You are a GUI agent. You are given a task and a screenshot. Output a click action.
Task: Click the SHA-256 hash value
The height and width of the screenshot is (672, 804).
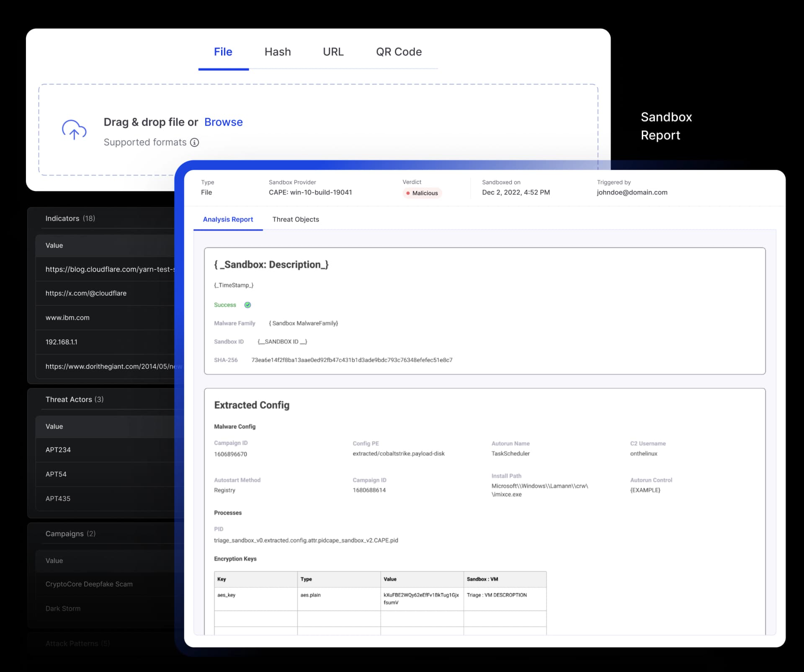(x=352, y=360)
